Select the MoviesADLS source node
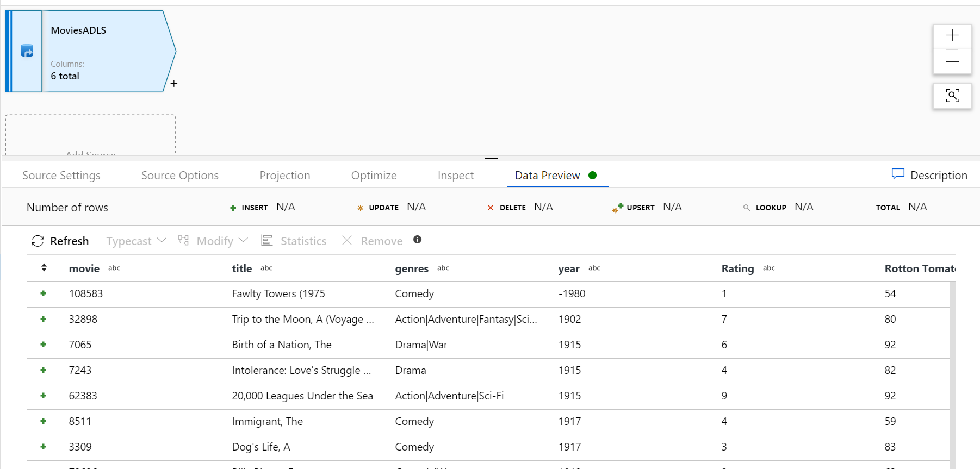This screenshot has width=980, height=469. point(90,51)
